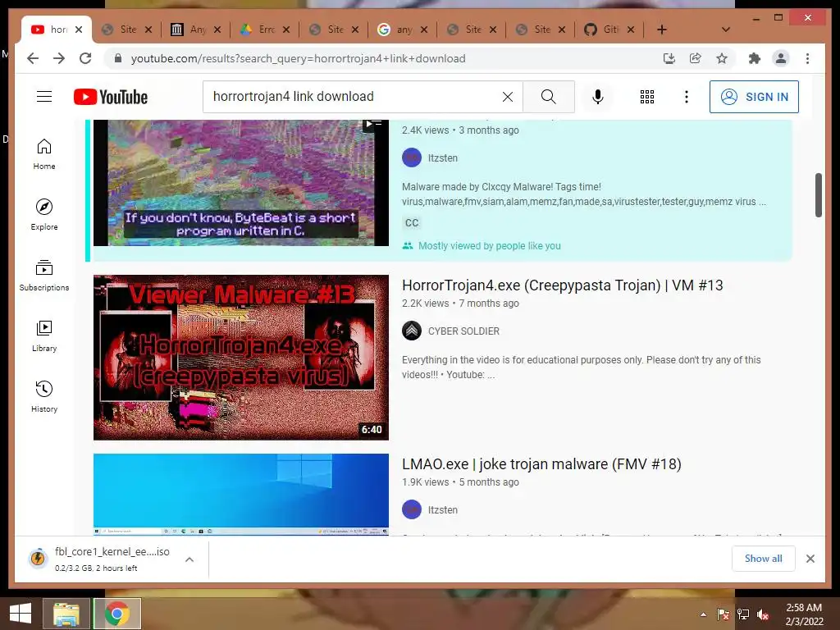Click the CC closed captions badge

click(x=412, y=223)
